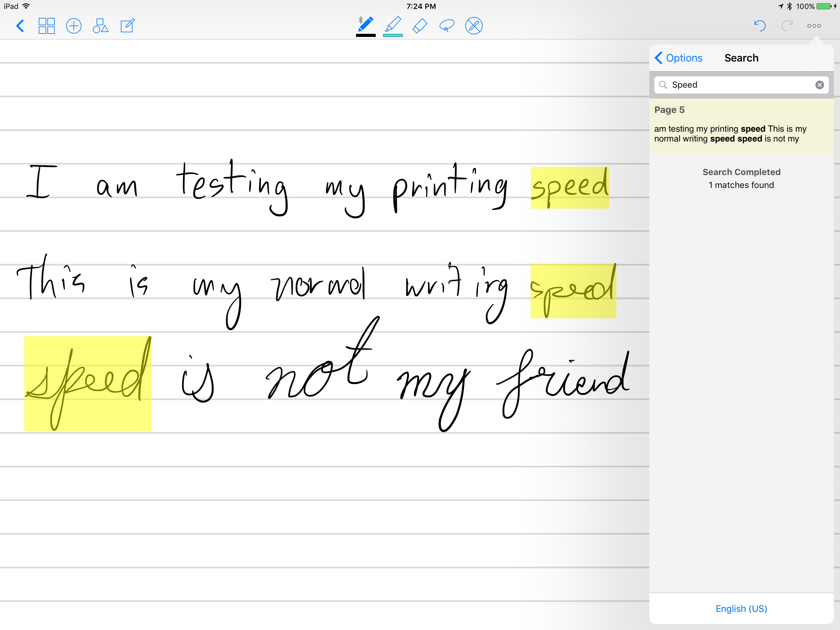Tap the cyan highlighter color underline

[393, 35]
